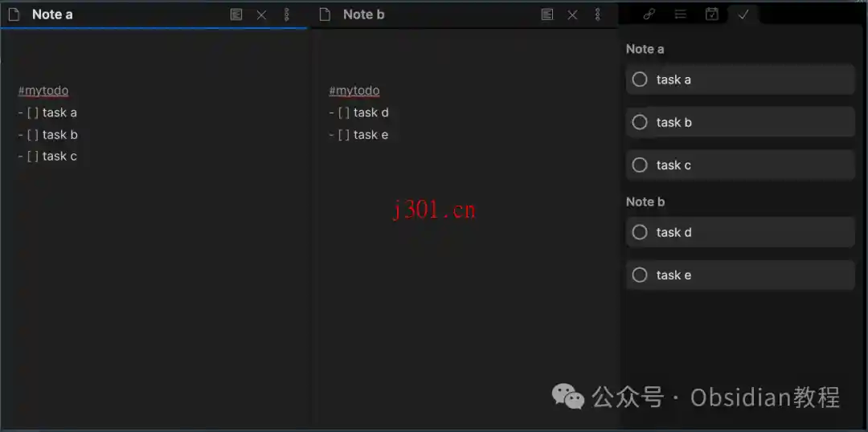Click the Note b file icon
868x432 pixels.
pos(325,14)
